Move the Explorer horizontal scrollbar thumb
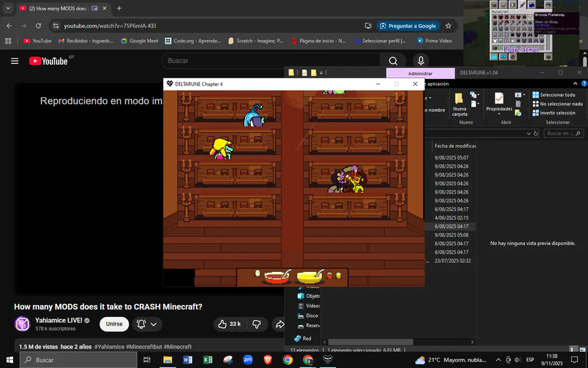Screen dimensions: 588x368 (x=370, y=342)
